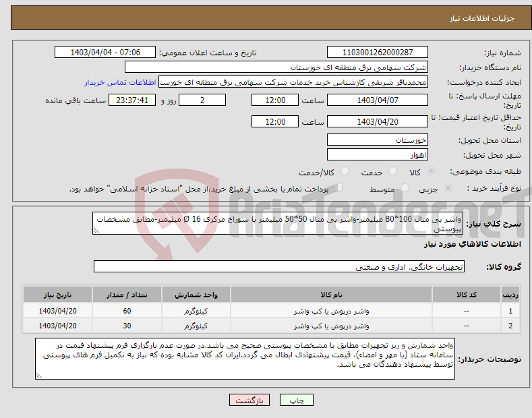Select the خدمت radio button

(392, 171)
